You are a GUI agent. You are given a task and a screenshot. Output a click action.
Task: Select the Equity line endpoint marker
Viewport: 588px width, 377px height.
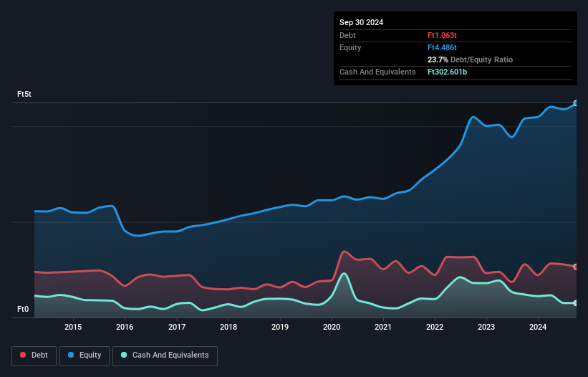pyautogui.click(x=576, y=103)
